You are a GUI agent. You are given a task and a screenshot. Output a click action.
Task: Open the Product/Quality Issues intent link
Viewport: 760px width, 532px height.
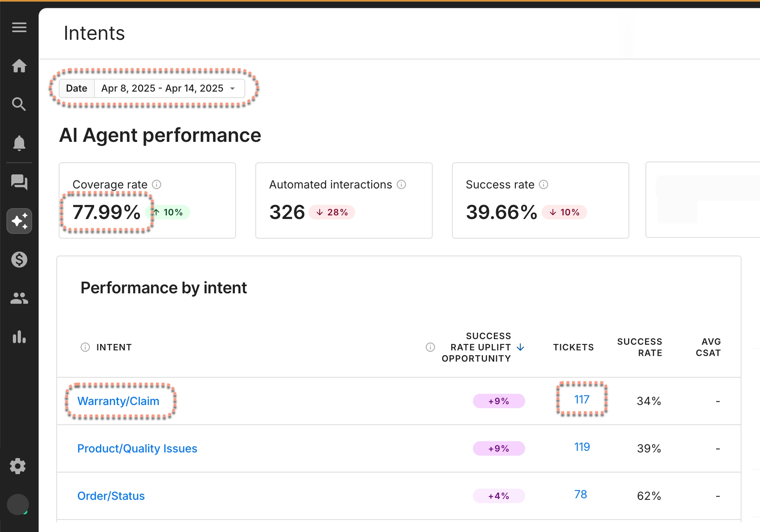[x=137, y=448]
